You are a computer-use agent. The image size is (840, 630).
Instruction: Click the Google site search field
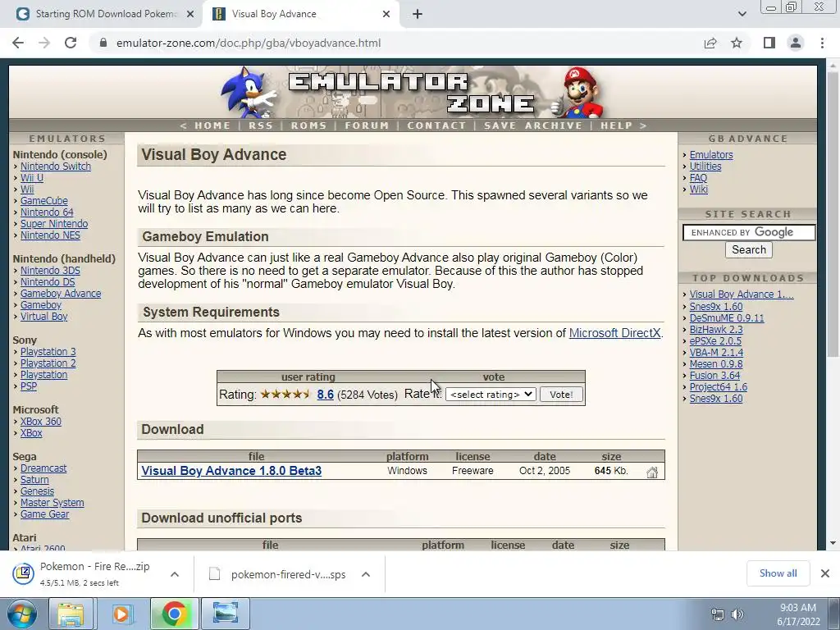click(749, 232)
